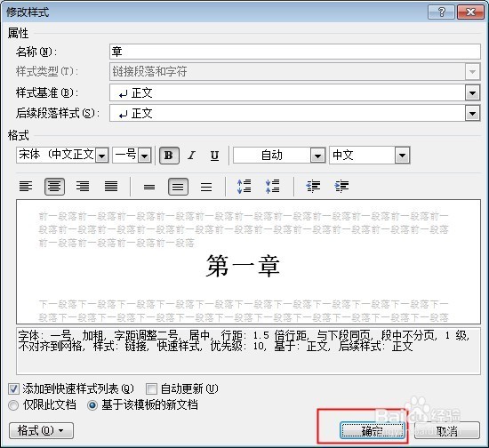Click style description text starting 字体: 一号

click(x=244, y=340)
